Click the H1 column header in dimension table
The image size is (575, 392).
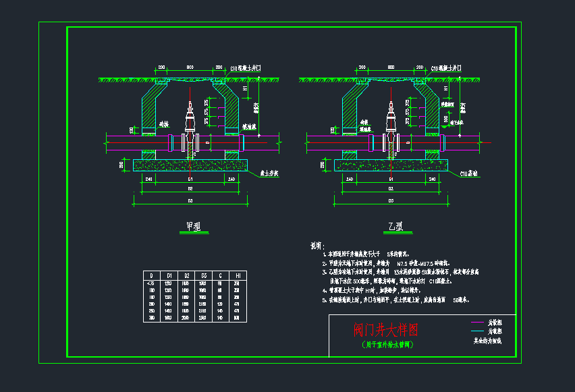click(238, 275)
